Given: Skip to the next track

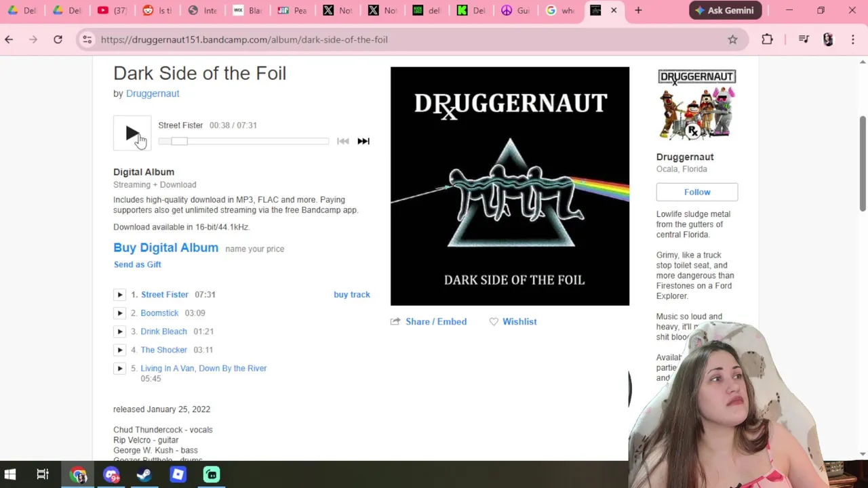Looking at the screenshot, I should click(363, 141).
